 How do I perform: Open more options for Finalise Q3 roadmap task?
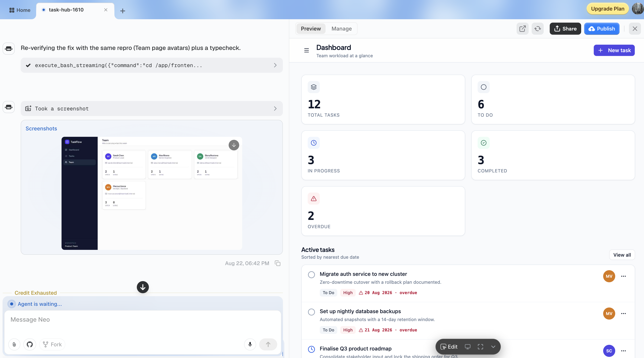(623, 351)
